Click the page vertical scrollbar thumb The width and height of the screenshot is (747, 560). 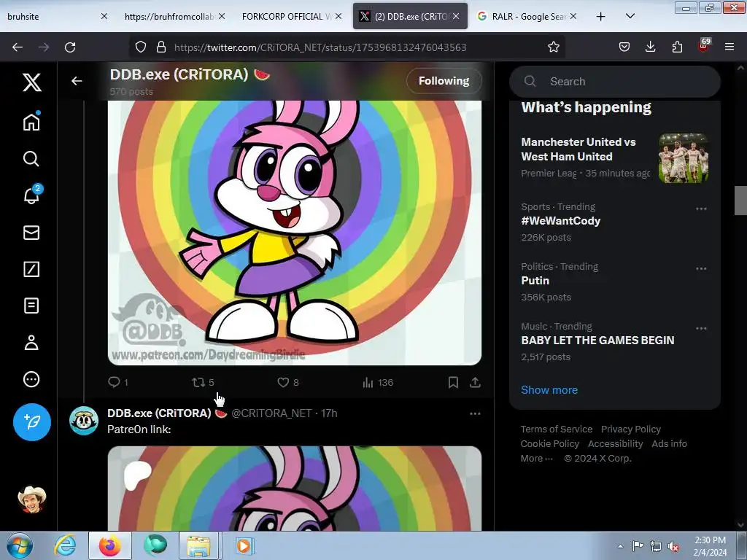(x=740, y=201)
